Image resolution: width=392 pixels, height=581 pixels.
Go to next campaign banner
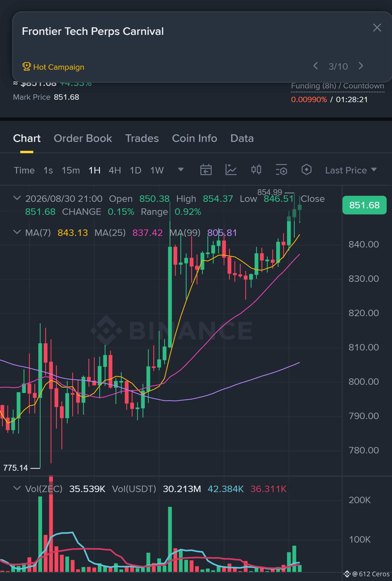coord(361,66)
